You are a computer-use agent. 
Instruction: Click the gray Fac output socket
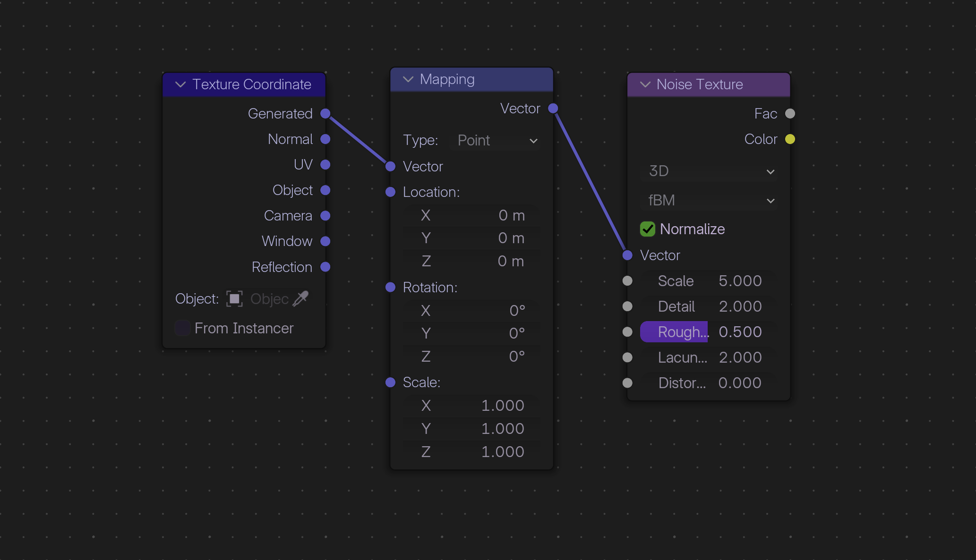click(790, 114)
